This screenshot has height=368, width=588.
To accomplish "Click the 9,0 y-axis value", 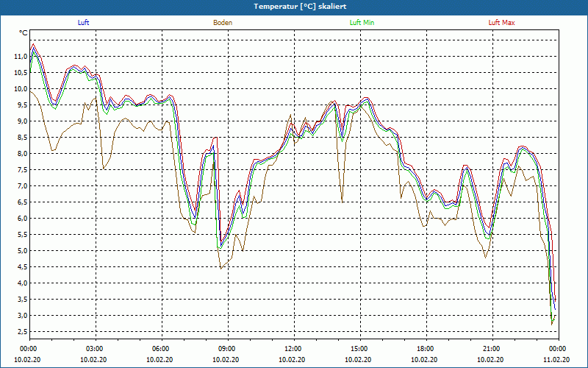I will [22, 121].
